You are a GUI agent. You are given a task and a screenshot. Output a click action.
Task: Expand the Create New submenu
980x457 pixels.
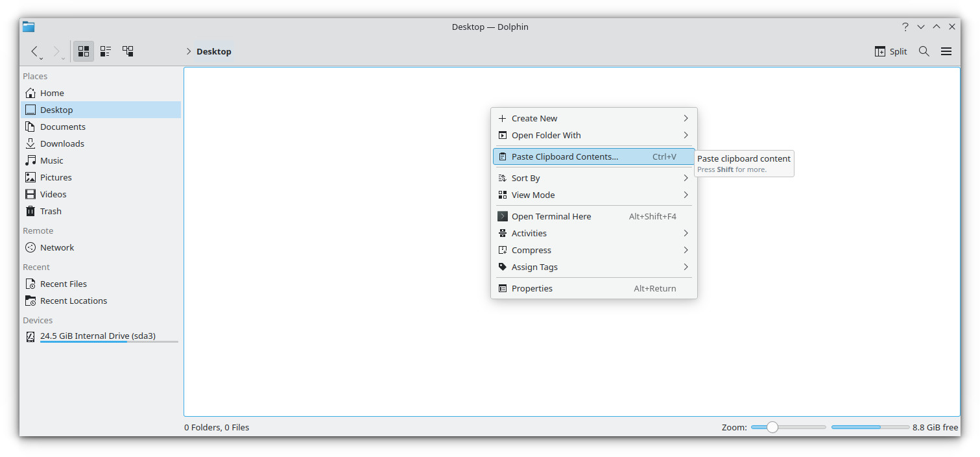point(534,118)
